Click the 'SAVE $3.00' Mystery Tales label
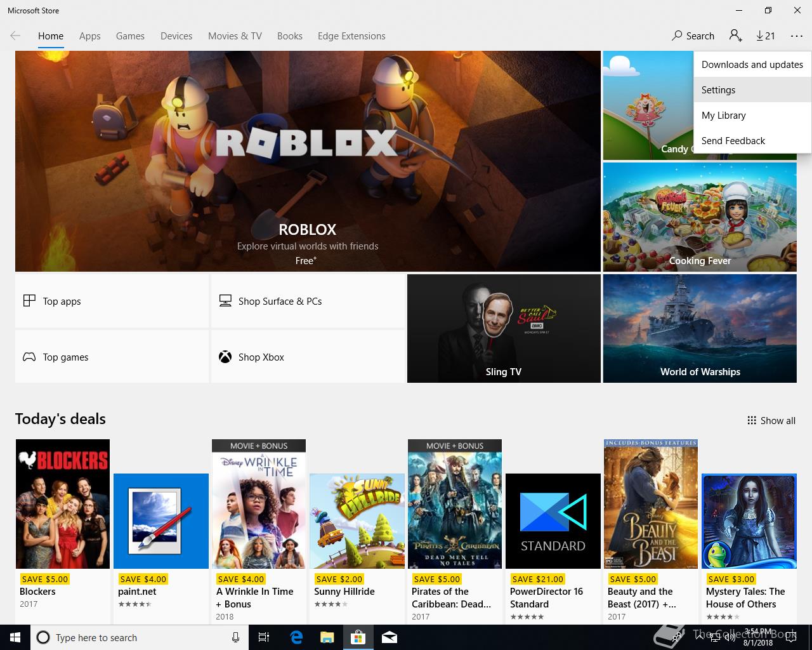 (x=731, y=579)
